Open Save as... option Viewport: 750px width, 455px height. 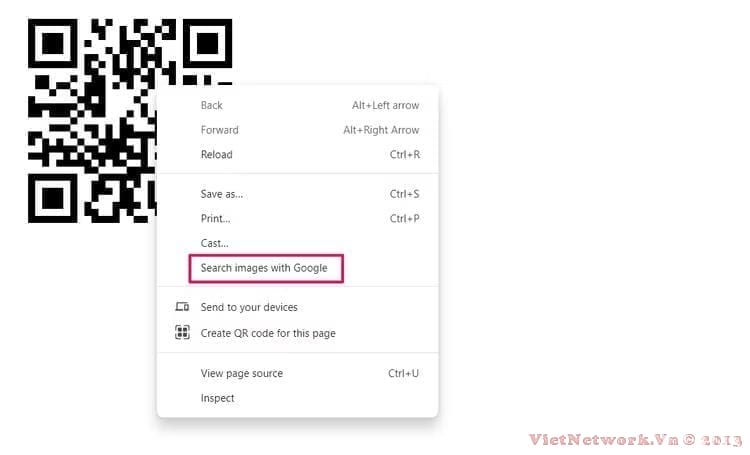click(298, 194)
